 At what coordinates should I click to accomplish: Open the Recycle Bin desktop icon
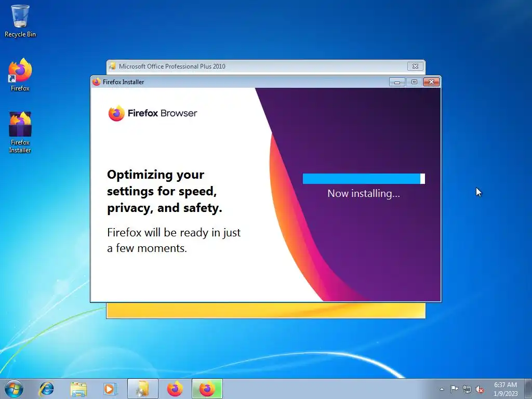point(20,20)
